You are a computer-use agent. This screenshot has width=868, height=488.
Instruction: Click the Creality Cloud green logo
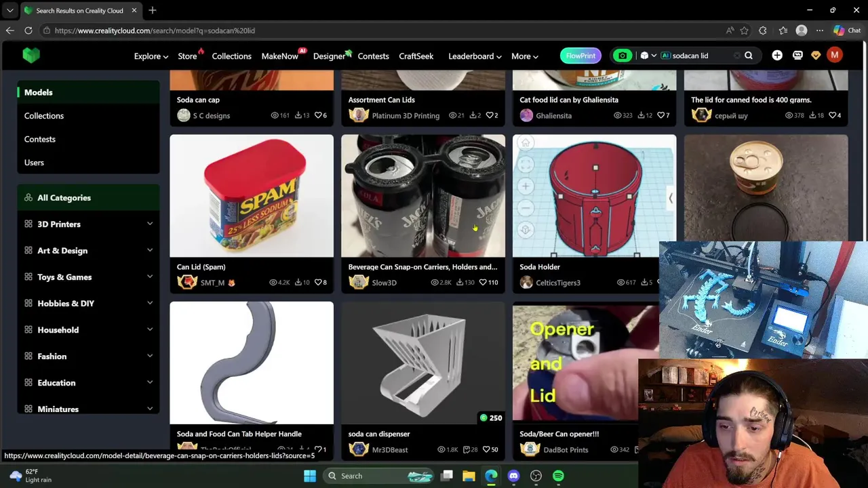31,56
